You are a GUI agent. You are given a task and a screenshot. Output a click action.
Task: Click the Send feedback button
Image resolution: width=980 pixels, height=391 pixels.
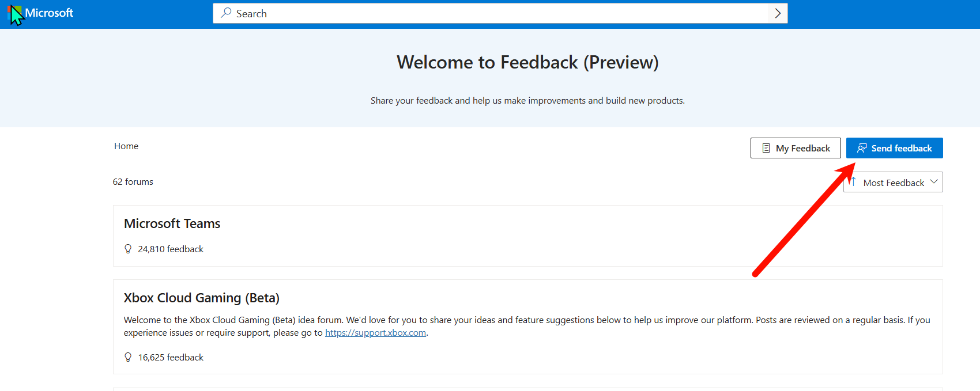coord(895,148)
